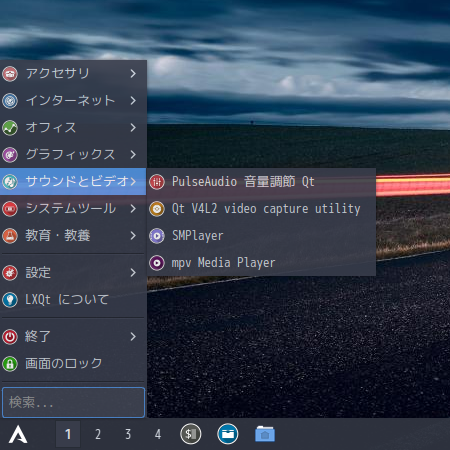The width and height of the screenshot is (450, 450).
Task: Open the オフィス menu category
Action: click(73, 127)
